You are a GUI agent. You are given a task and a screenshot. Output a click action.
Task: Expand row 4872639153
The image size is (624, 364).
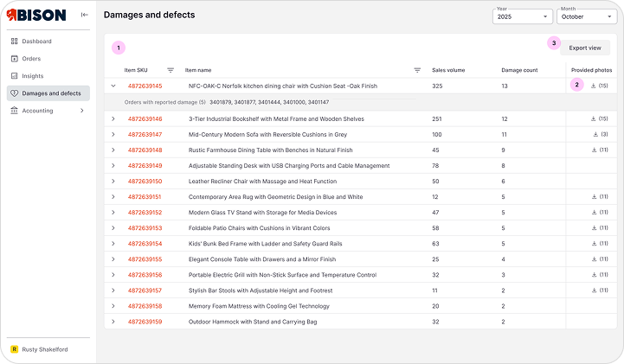point(113,227)
